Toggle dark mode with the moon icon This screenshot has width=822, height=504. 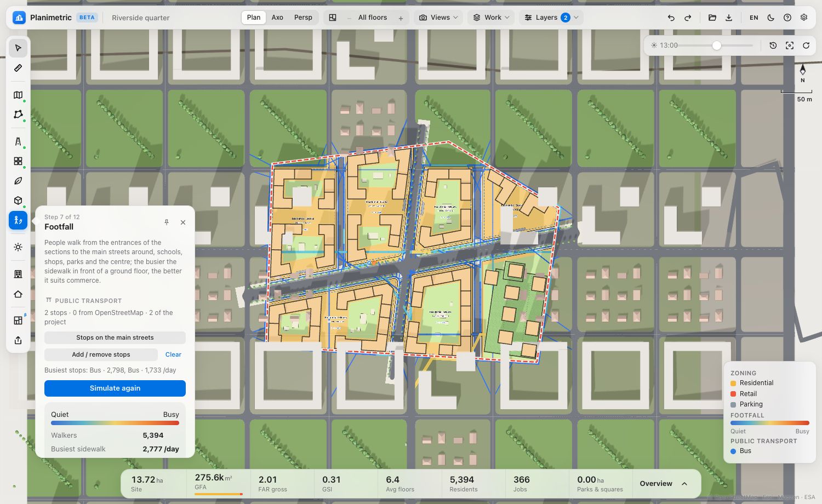pyautogui.click(x=771, y=18)
